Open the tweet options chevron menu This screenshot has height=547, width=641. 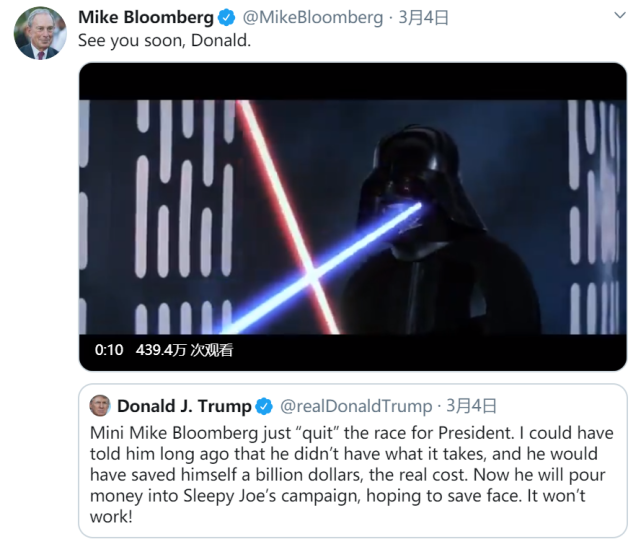click(x=620, y=16)
